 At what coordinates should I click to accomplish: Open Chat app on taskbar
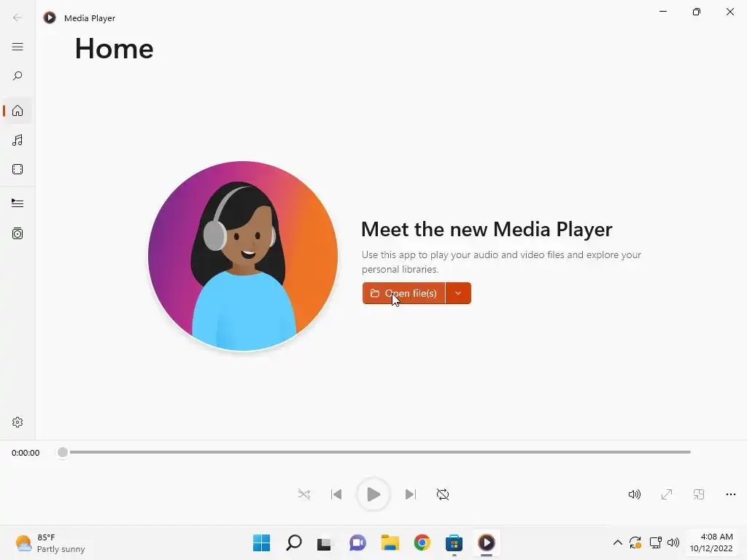pos(357,542)
